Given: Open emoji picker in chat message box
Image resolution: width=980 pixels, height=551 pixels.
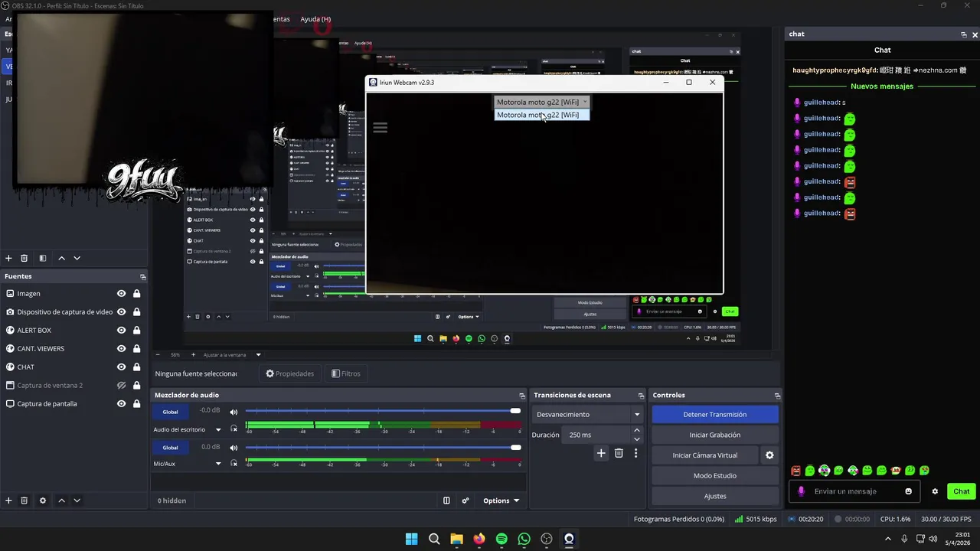Looking at the screenshot, I should [909, 491].
